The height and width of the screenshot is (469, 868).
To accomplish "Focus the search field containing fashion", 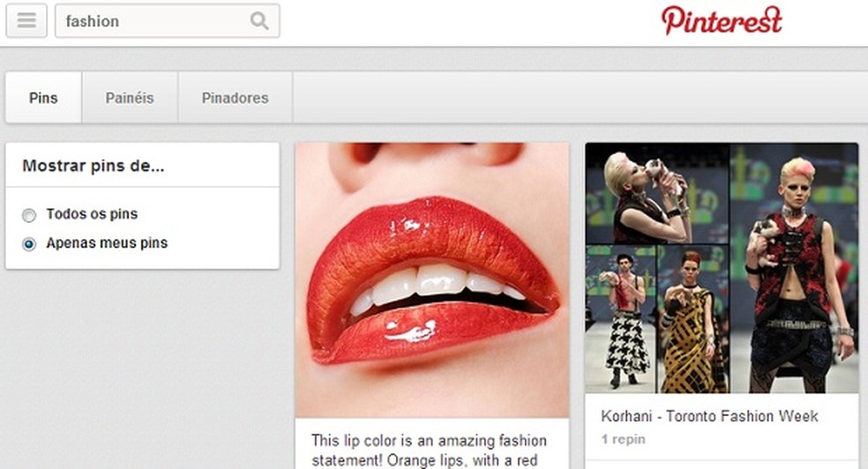I will pyautogui.click(x=168, y=21).
